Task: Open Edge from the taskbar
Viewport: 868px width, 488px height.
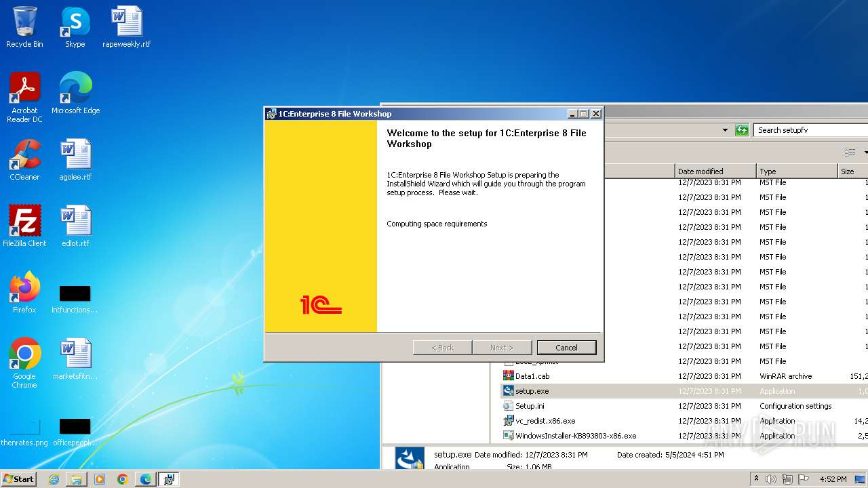Action: [146, 479]
